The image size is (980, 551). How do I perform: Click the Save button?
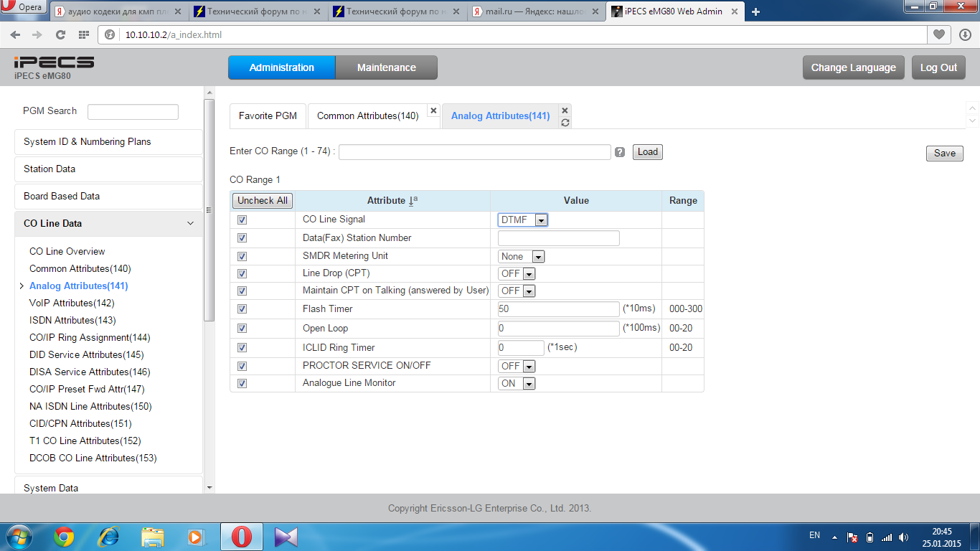(944, 153)
